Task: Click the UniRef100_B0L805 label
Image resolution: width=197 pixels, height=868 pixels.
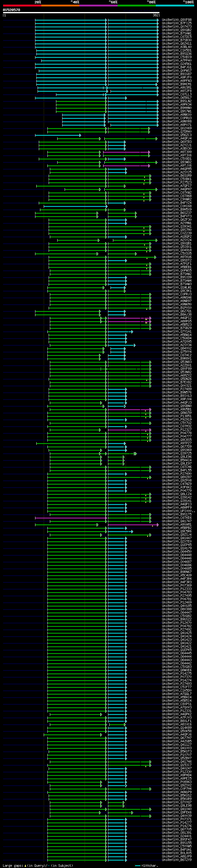Action: 177,853
